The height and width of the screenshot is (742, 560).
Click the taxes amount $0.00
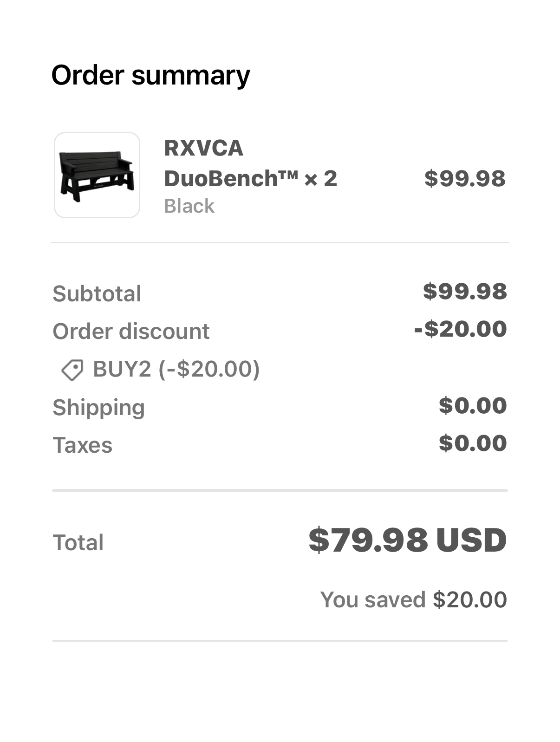tap(473, 443)
